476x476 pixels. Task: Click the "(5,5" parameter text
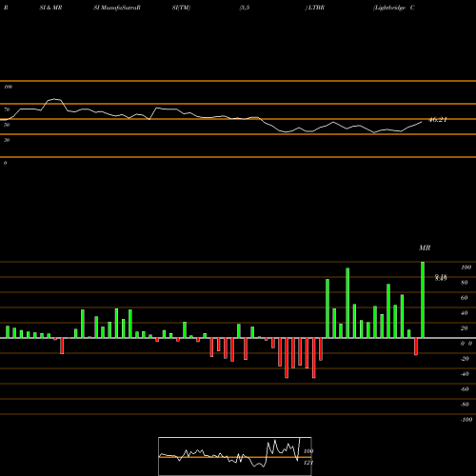click(x=245, y=8)
